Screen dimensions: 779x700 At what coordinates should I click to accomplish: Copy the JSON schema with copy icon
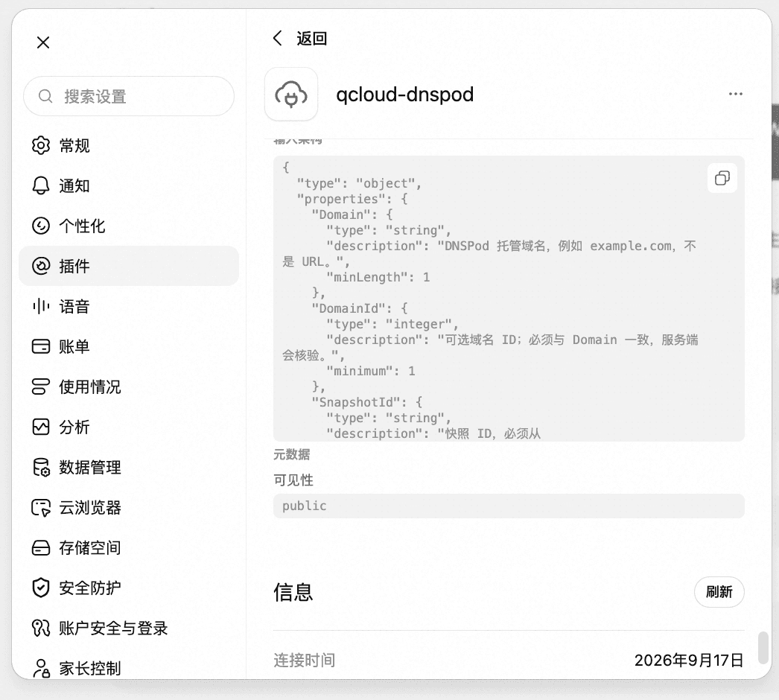(x=722, y=178)
